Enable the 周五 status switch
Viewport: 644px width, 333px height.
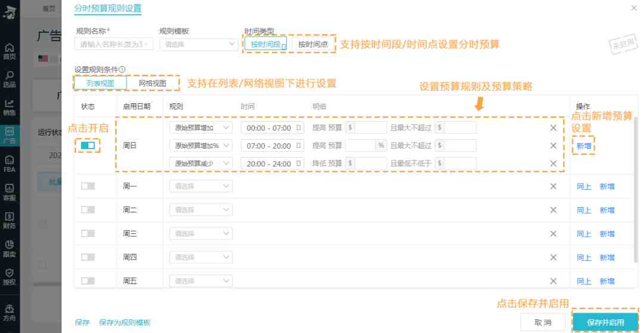pyautogui.click(x=88, y=281)
